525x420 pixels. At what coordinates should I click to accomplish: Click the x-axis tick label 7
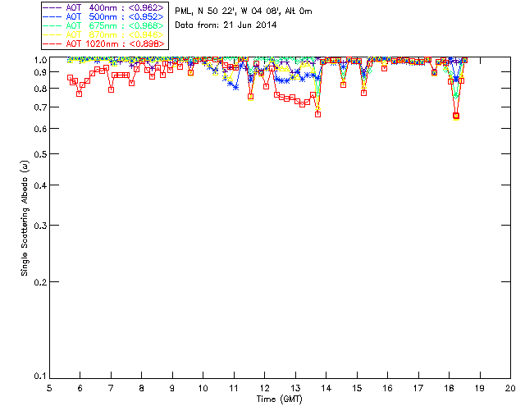[111, 388]
